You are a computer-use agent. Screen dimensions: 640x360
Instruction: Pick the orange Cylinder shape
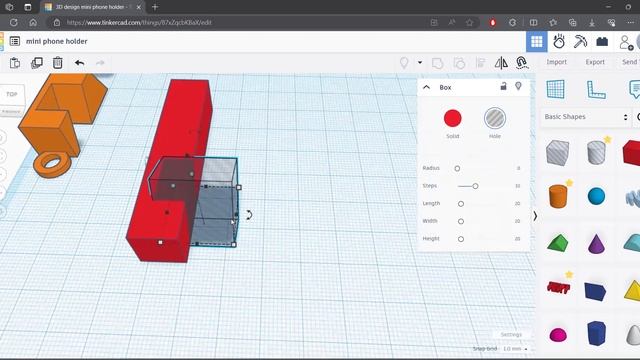click(558, 196)
